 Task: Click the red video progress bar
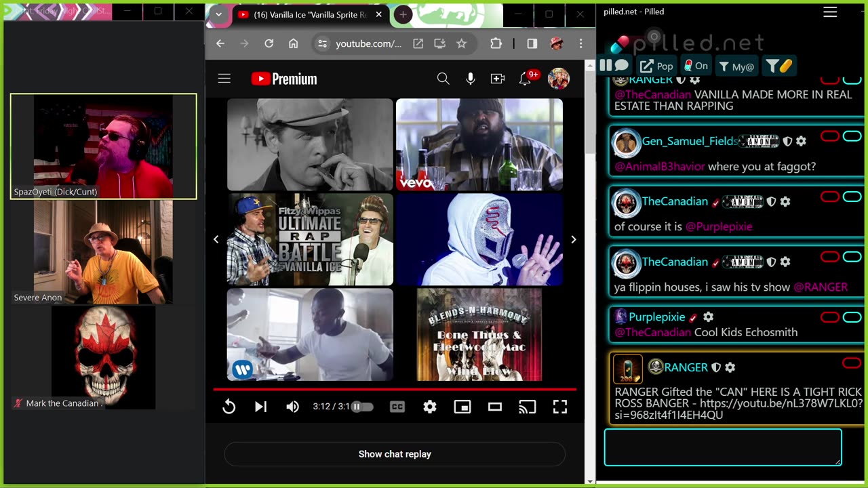click(395, 389)
